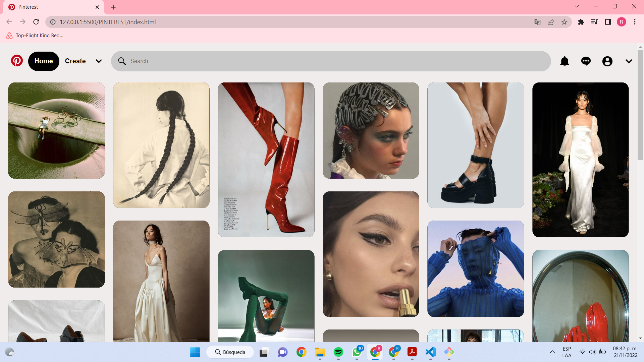Open Spotify from the taskbar

tap(338, 352)
